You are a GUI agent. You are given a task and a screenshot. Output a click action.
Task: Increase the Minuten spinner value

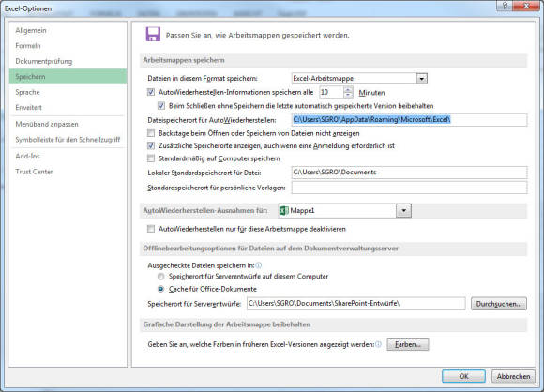[348, 89]
